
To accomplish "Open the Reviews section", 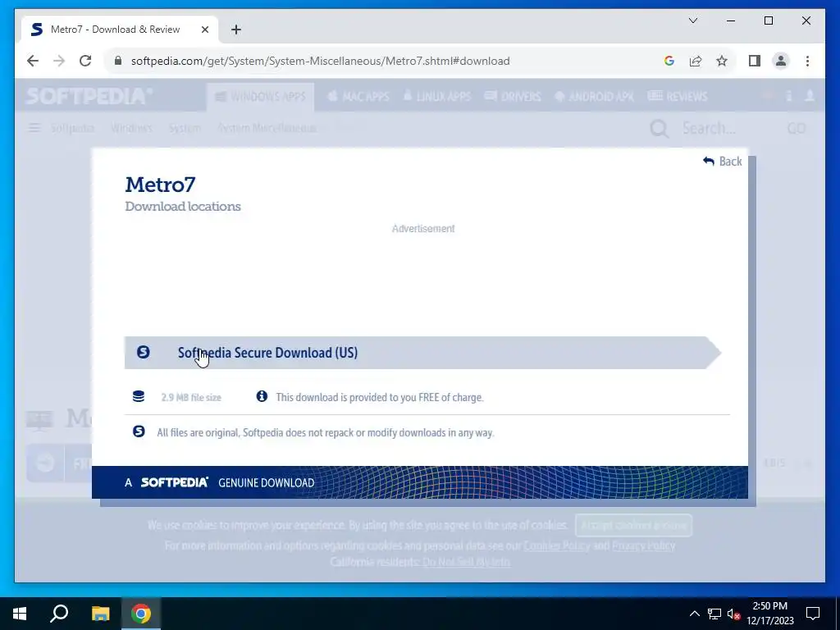I will 678,97.
